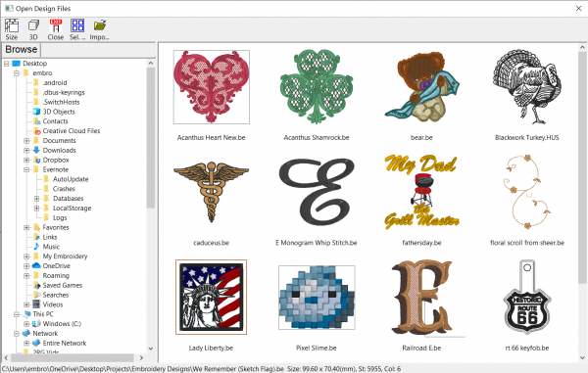The width and height of the screenshot is (588, 373).
Task: Select the Acanthus Heart New.be thumbnail
Action: [x=211, y=87]
